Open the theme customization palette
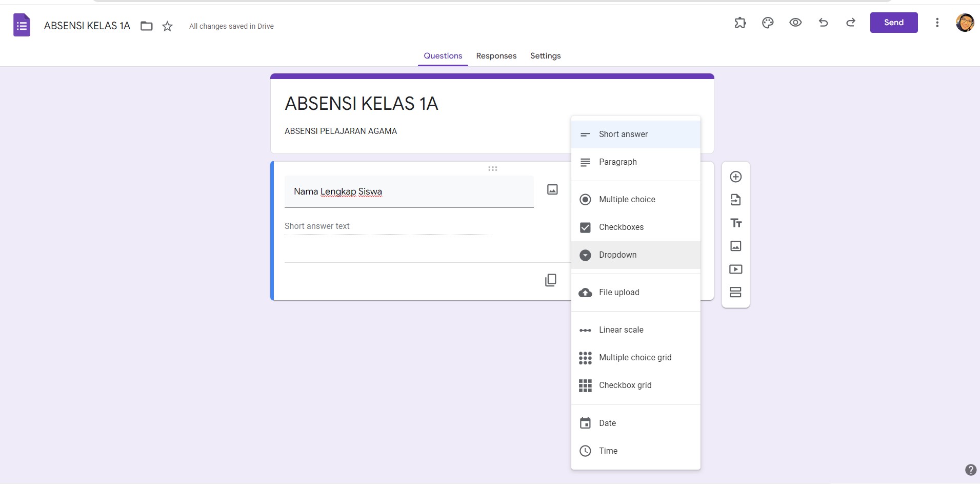Viewport: 980px width, 484px height. click(x=768, y=23)
